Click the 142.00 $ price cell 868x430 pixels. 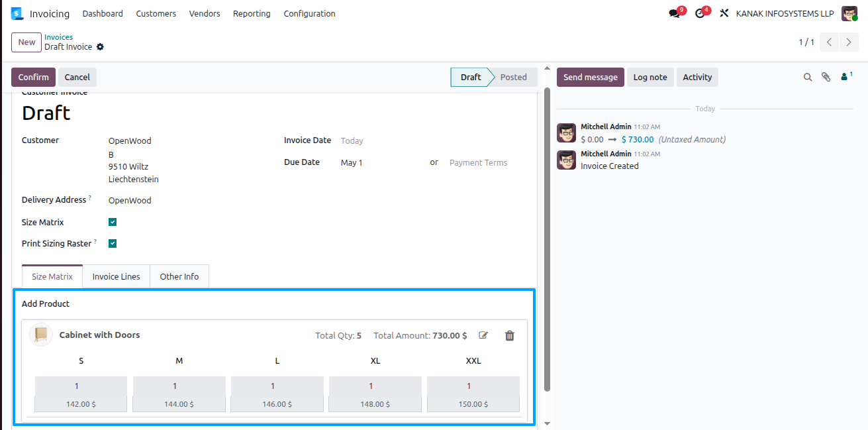pyautogui.click(x=81, y=404)
